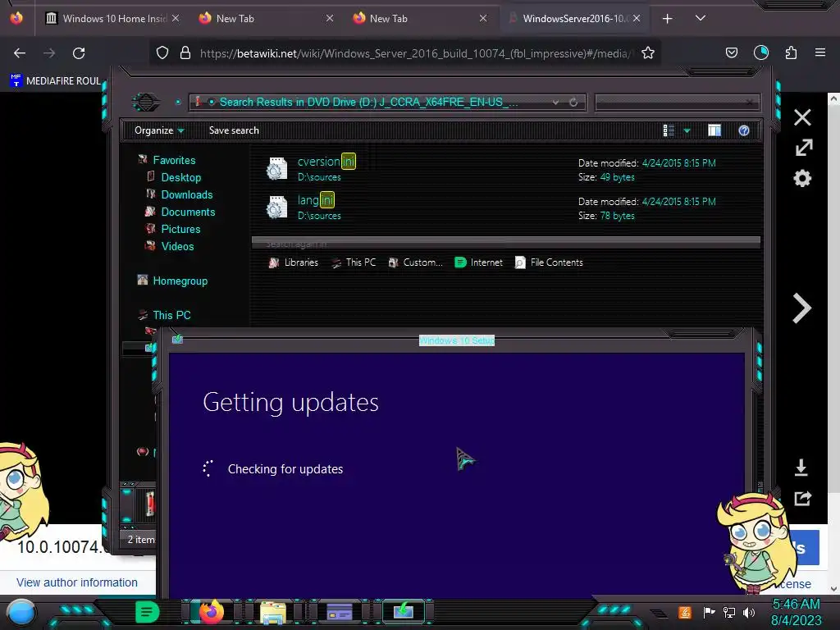Search again in Libraries
This screenshot has width=840, height=630.
coord(293,262)
